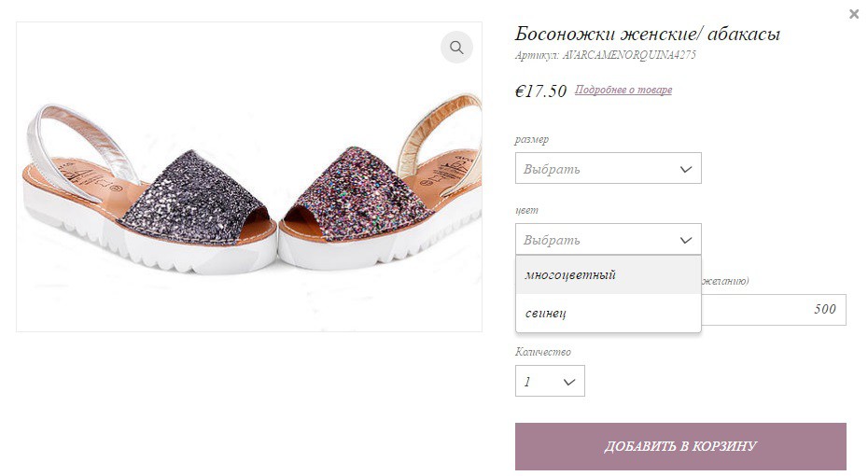Image resolution: width=868 pixels, height=476 pixels.
Task: Click the €17.50 price
Action: coord(540,91)
